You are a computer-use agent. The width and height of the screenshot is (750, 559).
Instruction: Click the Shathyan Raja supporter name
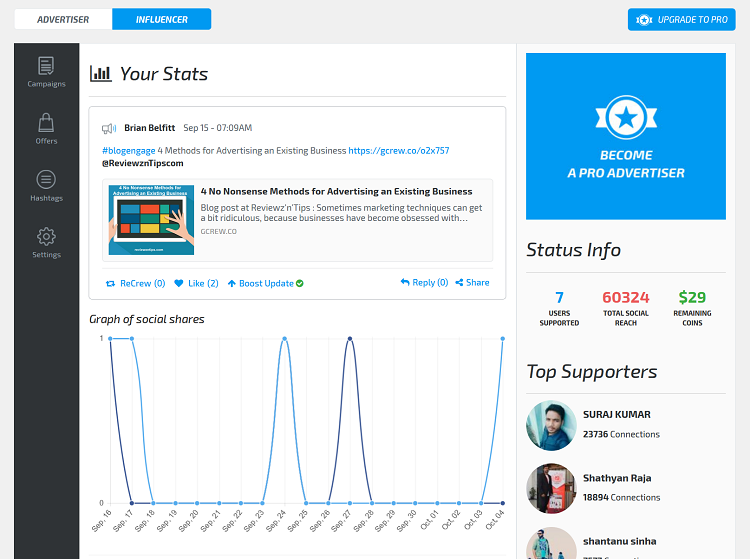tap(617, 478)
